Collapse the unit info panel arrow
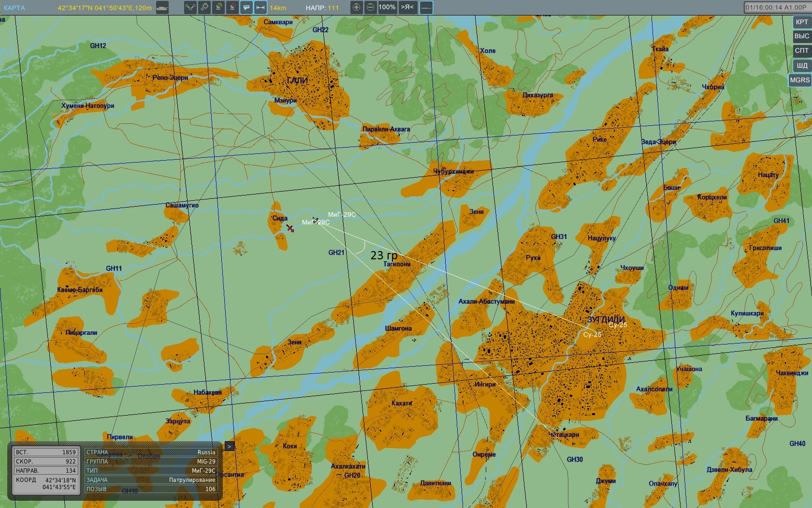This screenshot has height=508, width=812. 230,446
